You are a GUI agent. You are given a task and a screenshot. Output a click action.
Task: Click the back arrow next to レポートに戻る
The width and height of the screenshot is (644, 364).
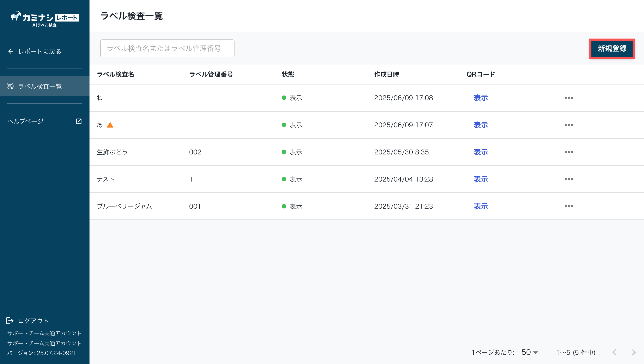(11, 51)
